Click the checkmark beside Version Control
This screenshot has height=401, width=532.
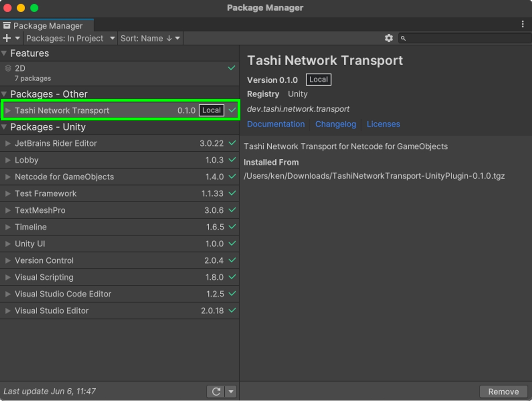coord(232,260)
